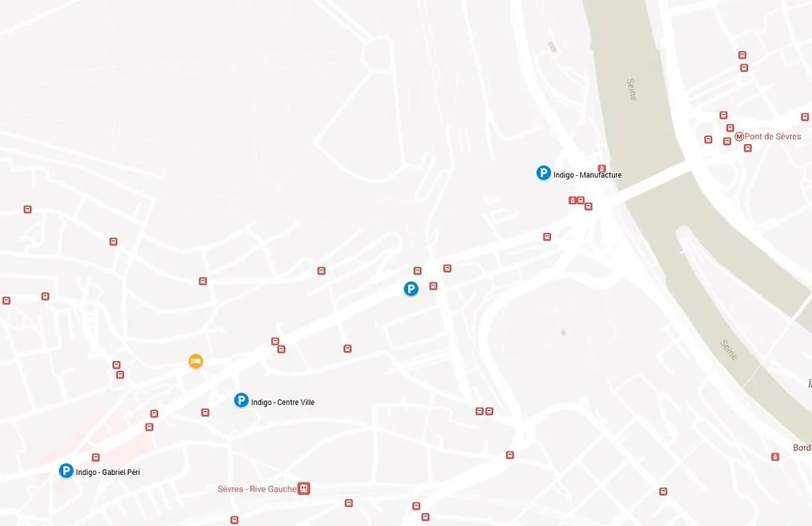The width and height of the screenshot is (812, 526).
Task: Select the bus stop left of Centre Ville parking
Action: 205,413
